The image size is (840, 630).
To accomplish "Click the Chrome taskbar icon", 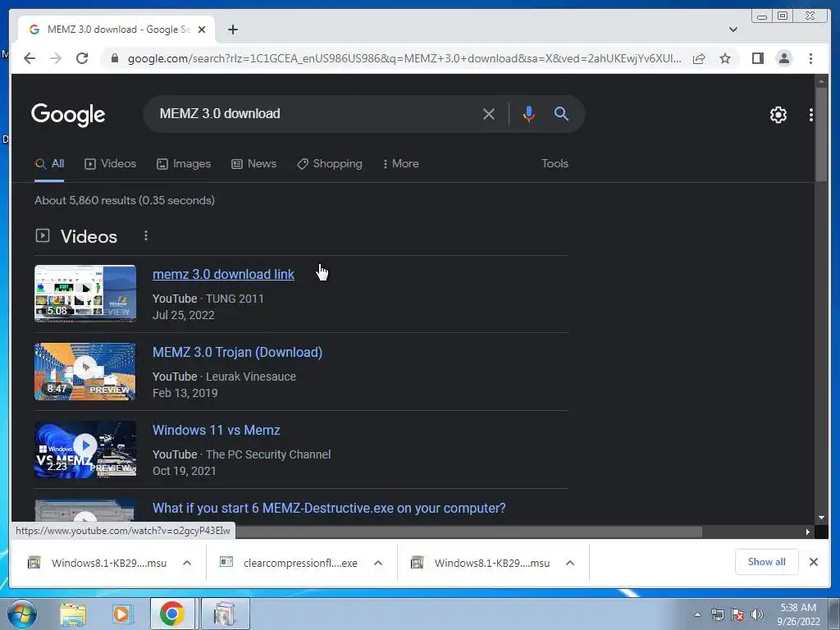I will point(172,614).
